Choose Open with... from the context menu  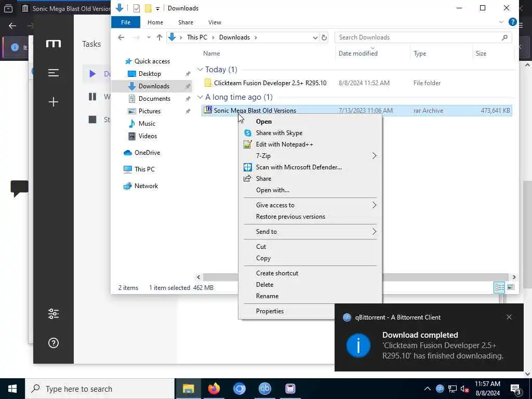pos(310,190)
